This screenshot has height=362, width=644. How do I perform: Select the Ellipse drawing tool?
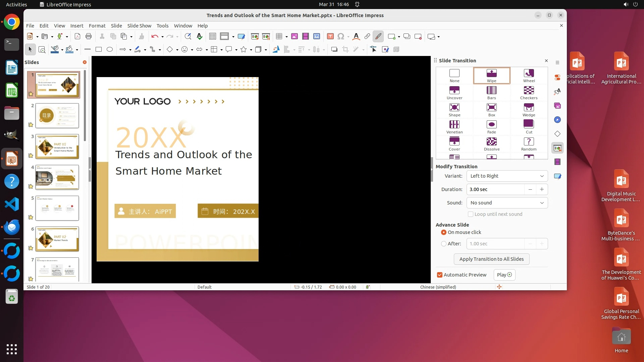(x=109, y=50)
